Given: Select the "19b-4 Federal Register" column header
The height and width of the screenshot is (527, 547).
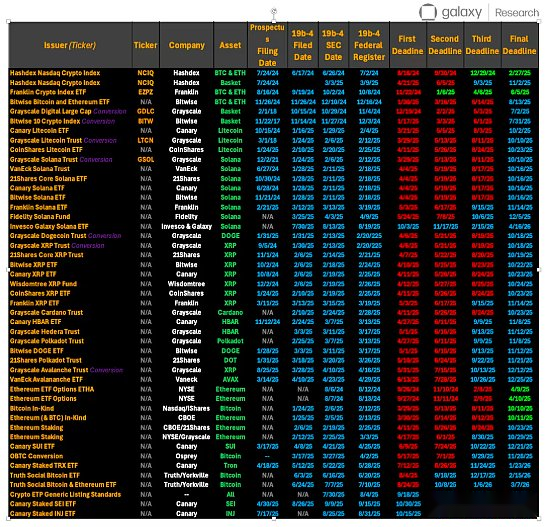Looking at the screenshot, I should (x=369, y=45).
